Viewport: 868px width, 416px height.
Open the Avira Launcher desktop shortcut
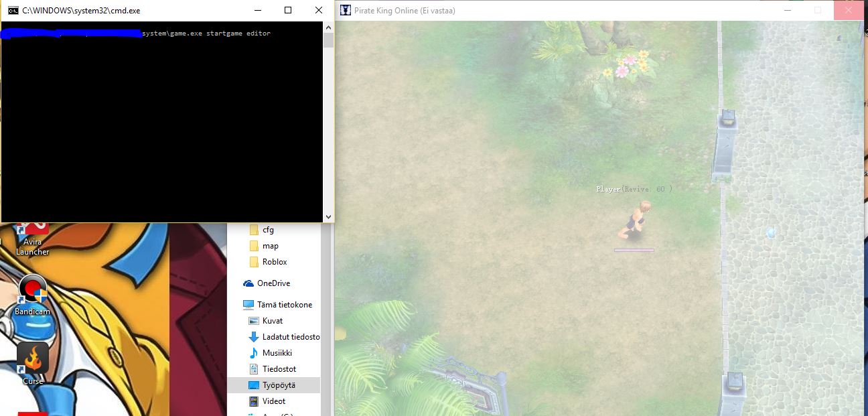[x=32, y=239]
